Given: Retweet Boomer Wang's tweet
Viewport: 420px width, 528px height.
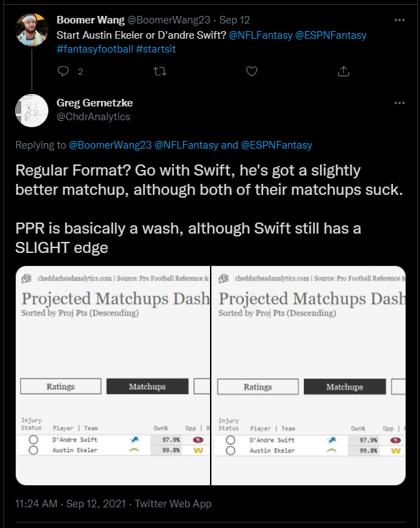Looking at the screenshot, I should pos(160,71).
